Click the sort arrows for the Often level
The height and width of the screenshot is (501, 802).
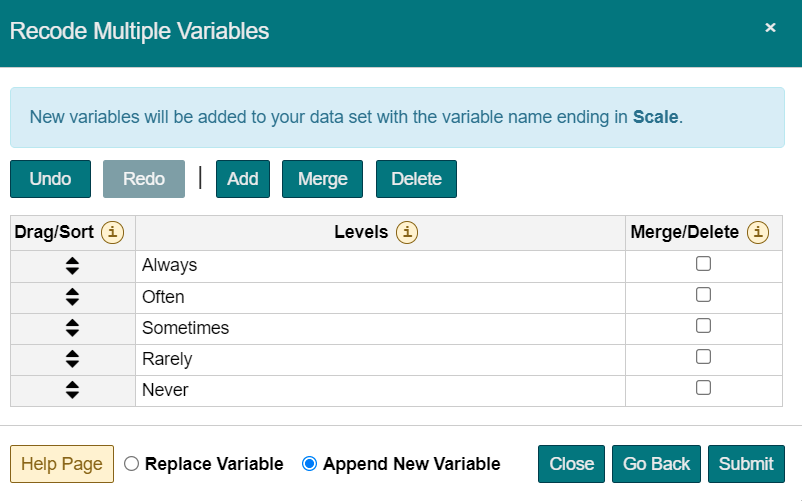pos(72,297)
